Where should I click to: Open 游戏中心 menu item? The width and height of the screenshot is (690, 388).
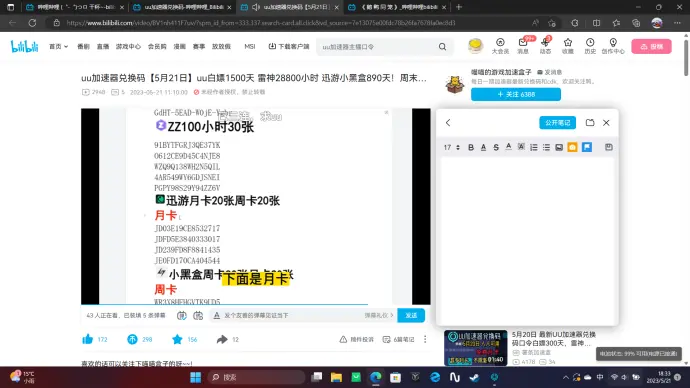coord(128,47)
